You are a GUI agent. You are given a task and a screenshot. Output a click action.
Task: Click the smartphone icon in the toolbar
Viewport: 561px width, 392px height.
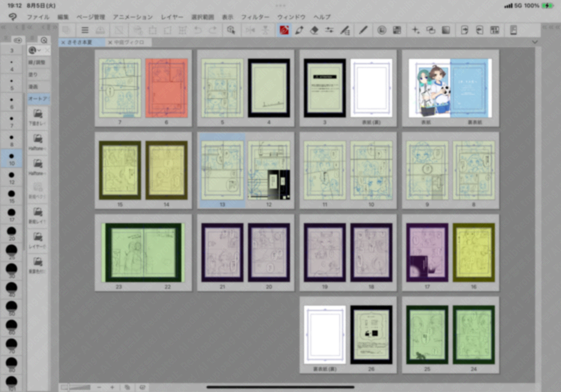tap(513, 30)
